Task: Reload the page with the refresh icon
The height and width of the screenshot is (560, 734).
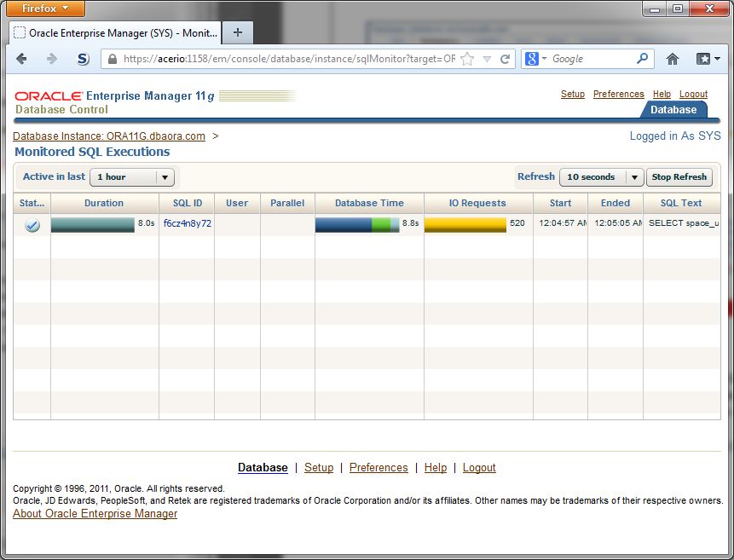Action: coord(505,59)
